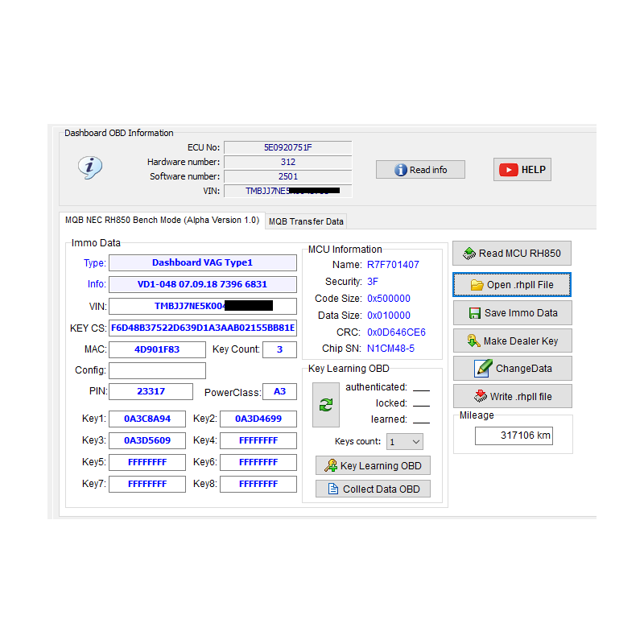Click inside the PIN field showing 23317
This screenshot has width=644, height=644.
pyautogui.click(x=151, y=391)
